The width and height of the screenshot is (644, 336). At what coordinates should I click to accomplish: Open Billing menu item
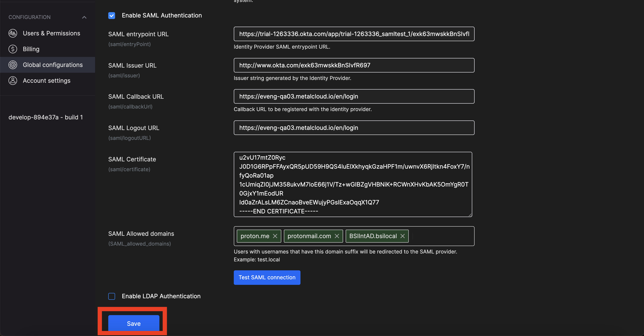coord(31,49)
